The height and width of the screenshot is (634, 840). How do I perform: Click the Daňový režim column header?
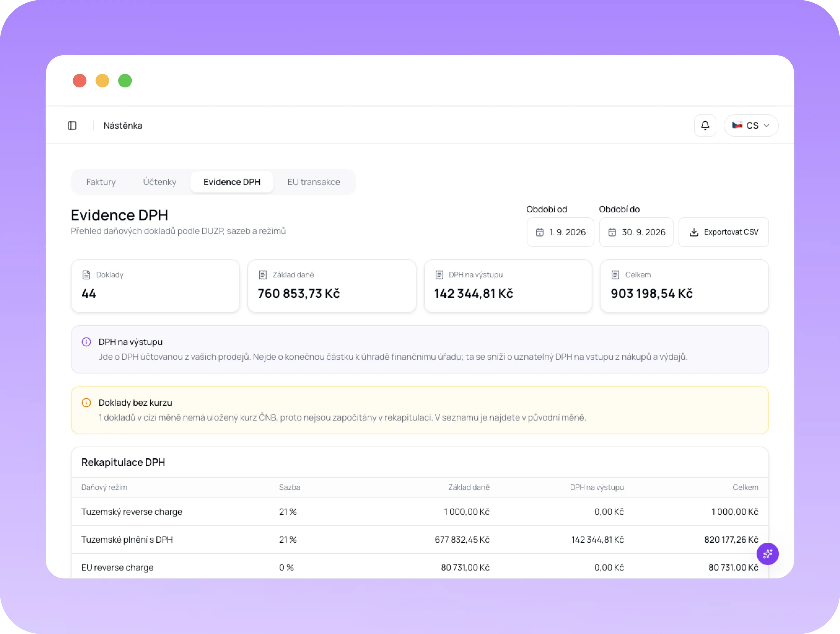[x=104, y=487]
